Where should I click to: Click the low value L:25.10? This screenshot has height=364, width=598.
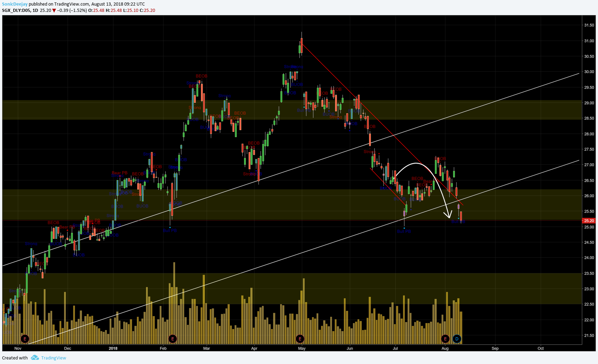tap(131, 10)
